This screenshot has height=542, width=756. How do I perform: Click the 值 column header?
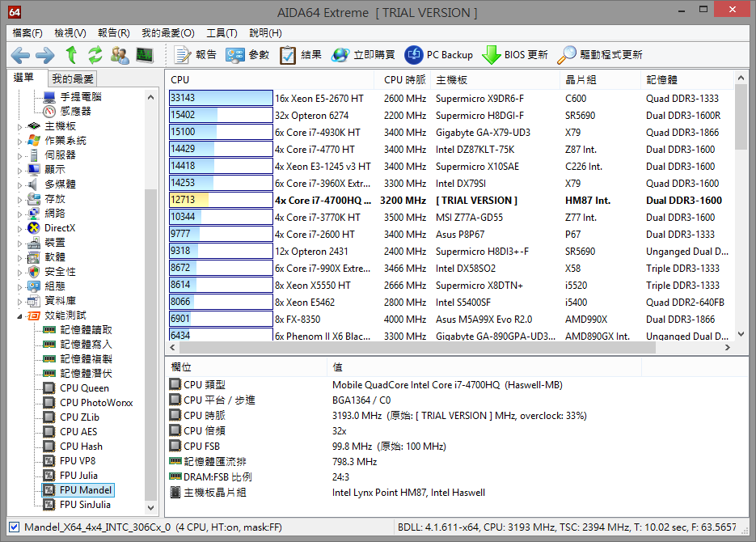484,367
